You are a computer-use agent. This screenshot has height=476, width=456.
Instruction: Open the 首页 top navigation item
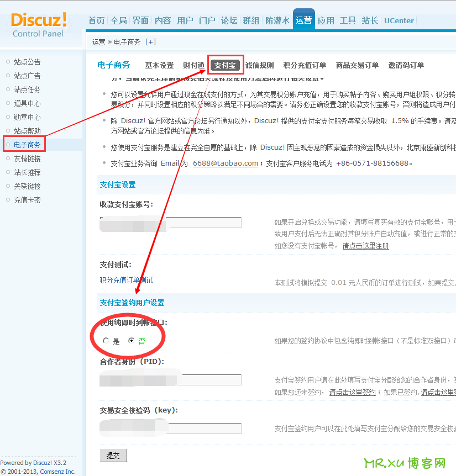click(97, 20)
